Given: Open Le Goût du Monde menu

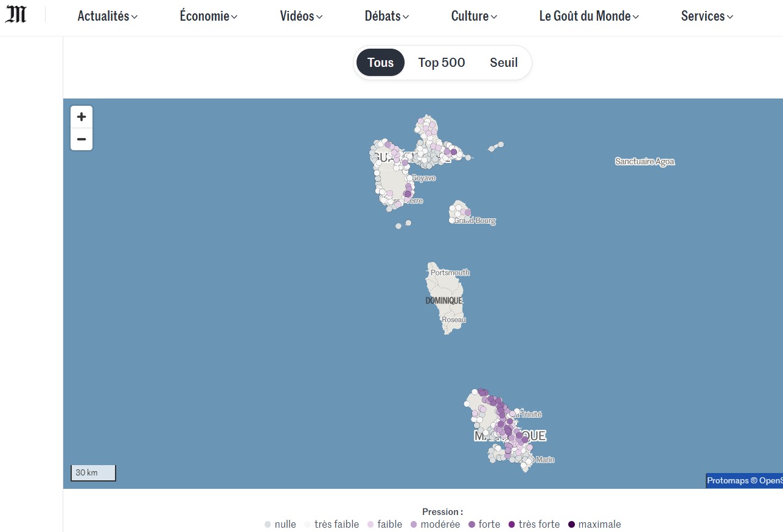Looking at the screenshot, I should (588, 16).
